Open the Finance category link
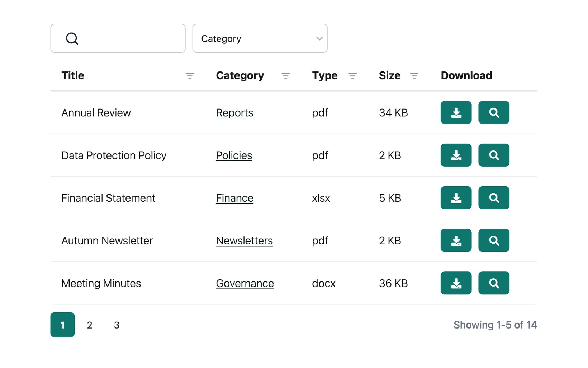This screenshot has width=588, height=368. [234, 198]
